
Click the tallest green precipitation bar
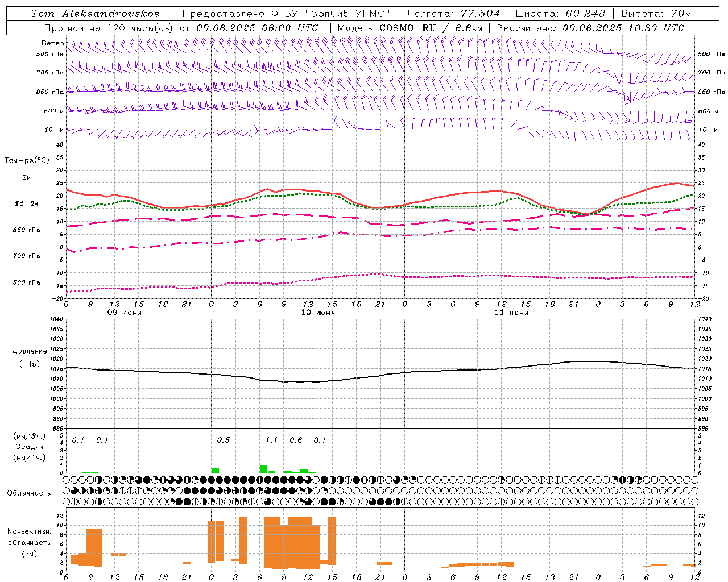[x=263, y=469]
